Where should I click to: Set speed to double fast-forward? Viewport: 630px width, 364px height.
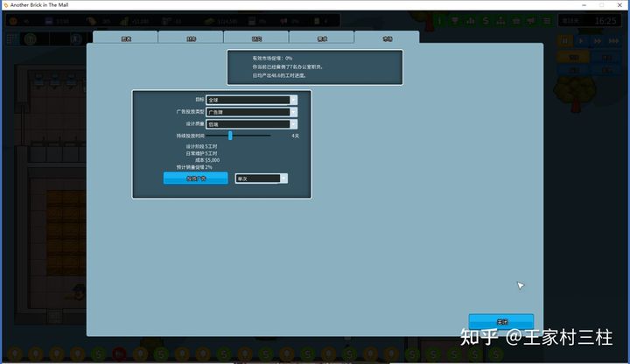coord(598,40)
